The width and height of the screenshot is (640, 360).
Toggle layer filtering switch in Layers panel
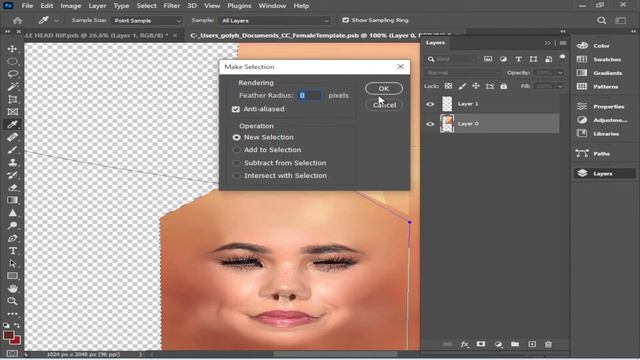pyautogui.click(x=562, y=58)
